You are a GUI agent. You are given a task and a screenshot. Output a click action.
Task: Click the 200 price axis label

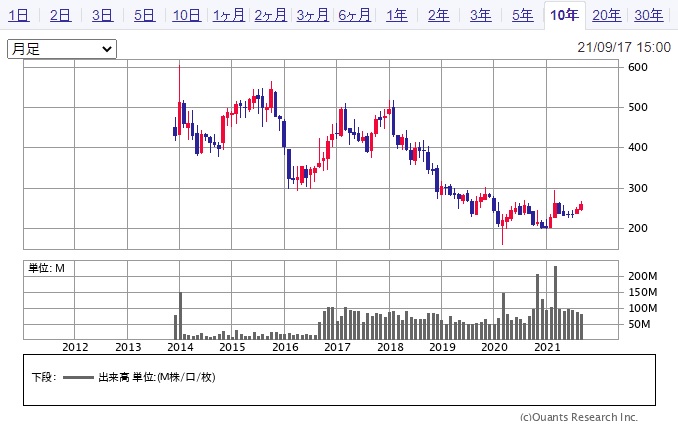638,228
